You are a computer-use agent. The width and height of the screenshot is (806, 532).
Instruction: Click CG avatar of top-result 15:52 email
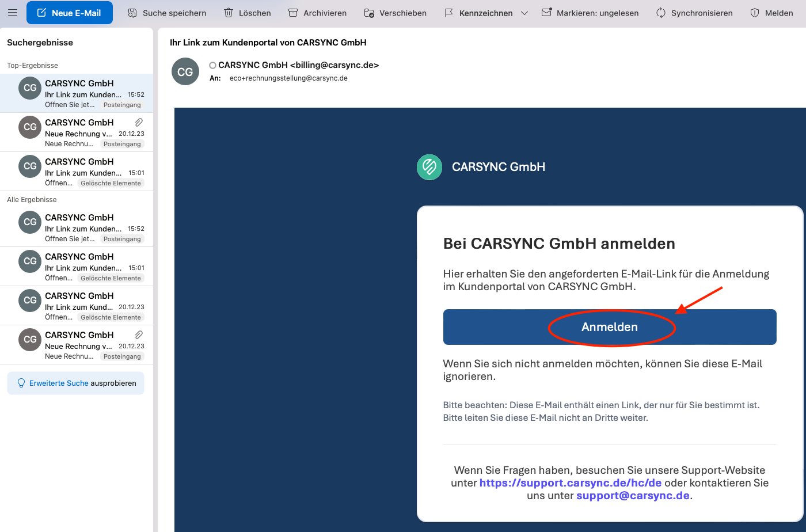click(x=30, y=88)
